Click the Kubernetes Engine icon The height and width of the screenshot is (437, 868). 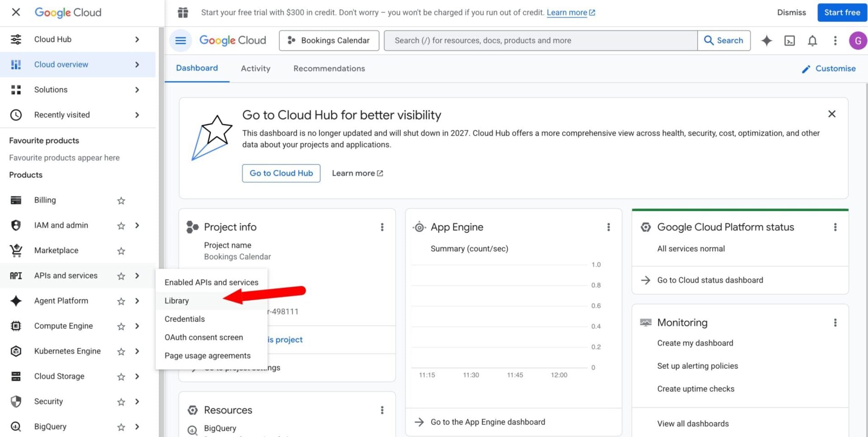pyautogui.click(x=16, y=351)
